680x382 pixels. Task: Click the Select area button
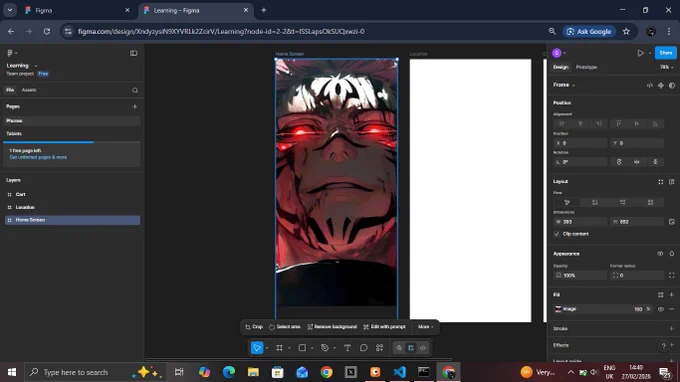(x=284, y=327)
